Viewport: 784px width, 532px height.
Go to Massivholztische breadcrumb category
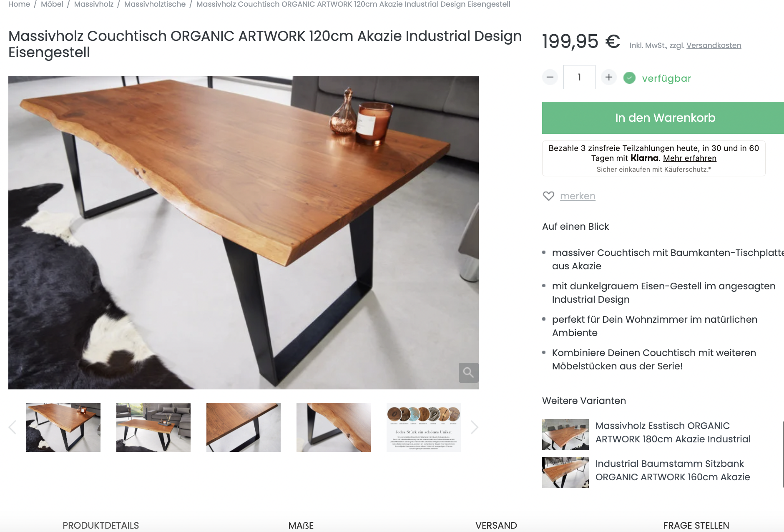155,4
